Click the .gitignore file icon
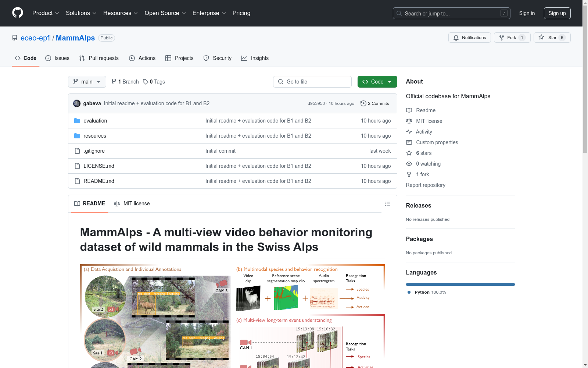Image resolution: width=588 pixels, height=368 pixels. [x=77, y=151]
